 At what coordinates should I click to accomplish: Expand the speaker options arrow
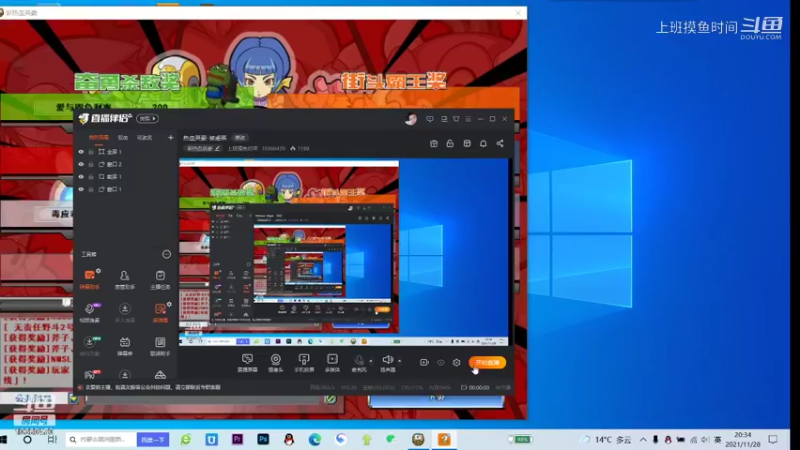(399, 361)
